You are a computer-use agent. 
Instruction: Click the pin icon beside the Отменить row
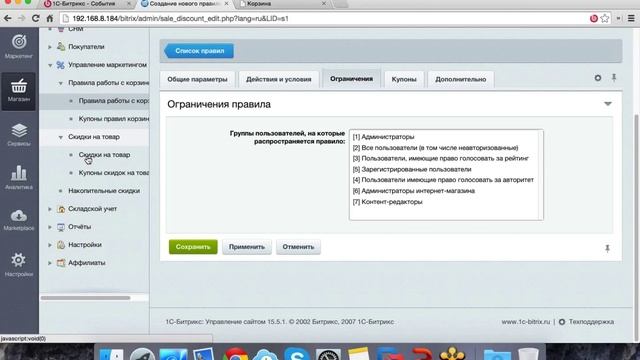(x=607, y=248)
